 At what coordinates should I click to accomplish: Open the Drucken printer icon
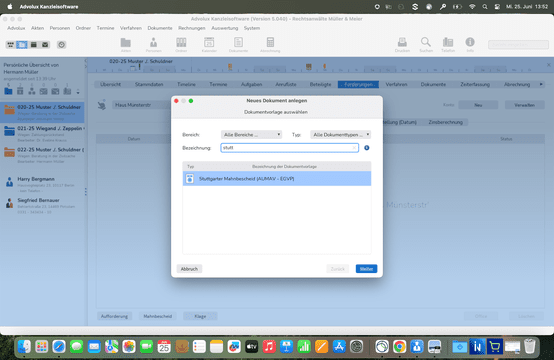tap(402, 45)
